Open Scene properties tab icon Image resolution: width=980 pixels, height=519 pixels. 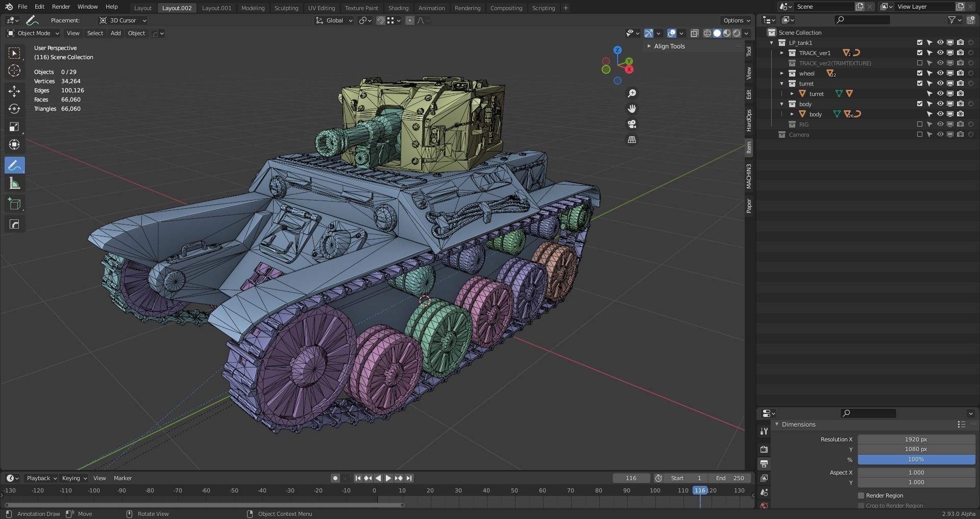pyautogui.click(x=764, y=492)
